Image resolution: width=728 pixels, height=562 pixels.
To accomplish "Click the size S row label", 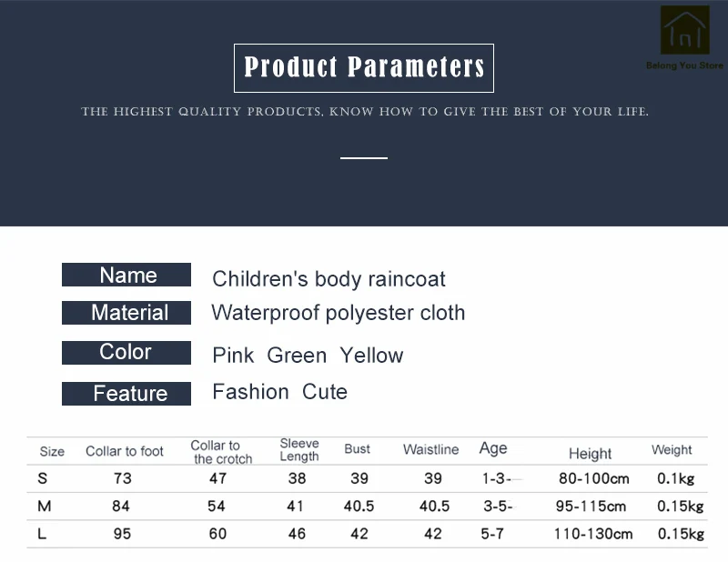I will (x=42, y=478).
